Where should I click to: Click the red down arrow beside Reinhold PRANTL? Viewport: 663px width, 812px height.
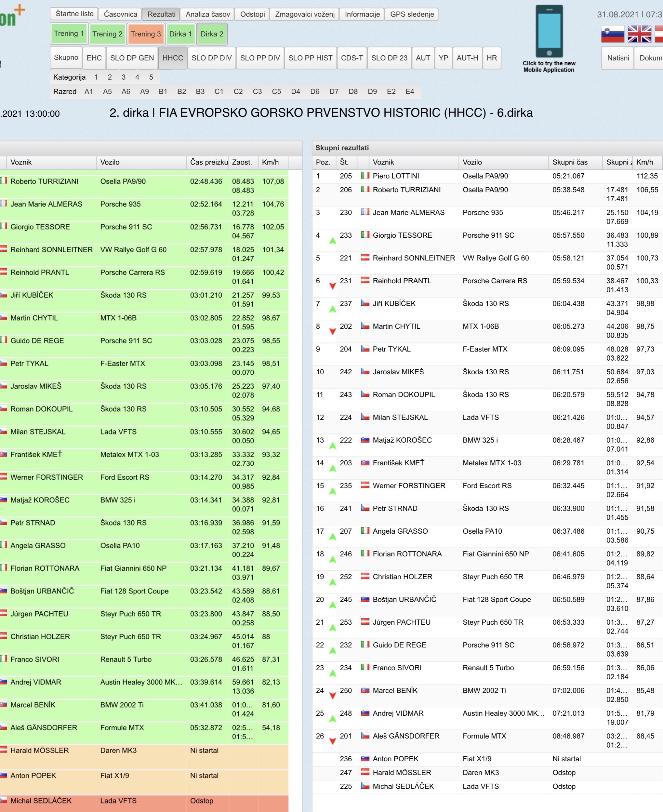pyautogui.click(x=333, y=286)
